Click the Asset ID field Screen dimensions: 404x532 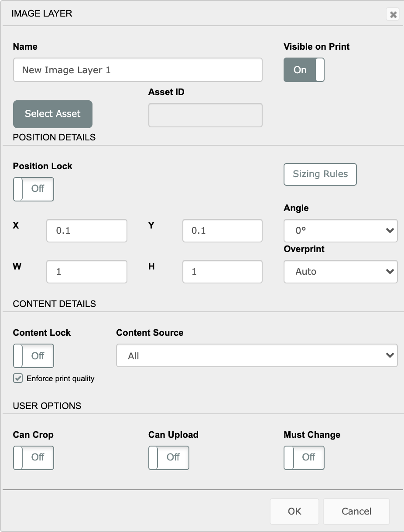pos(205,115)
